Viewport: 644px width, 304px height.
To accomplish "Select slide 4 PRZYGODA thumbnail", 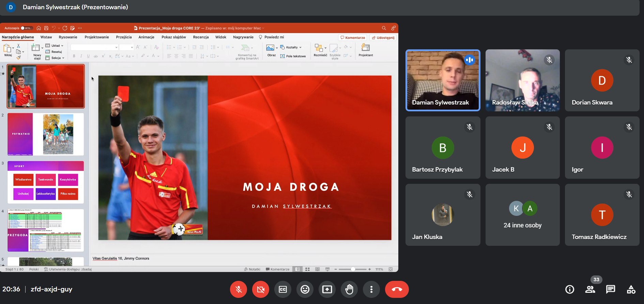I will click(x=46, y=230).
